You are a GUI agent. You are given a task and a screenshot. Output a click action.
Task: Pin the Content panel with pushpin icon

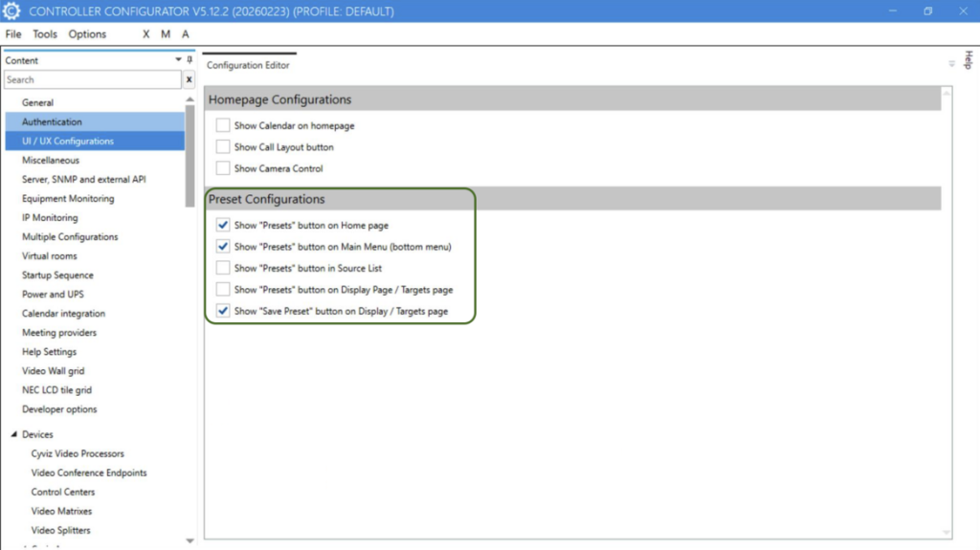click(x=189, y=60)
